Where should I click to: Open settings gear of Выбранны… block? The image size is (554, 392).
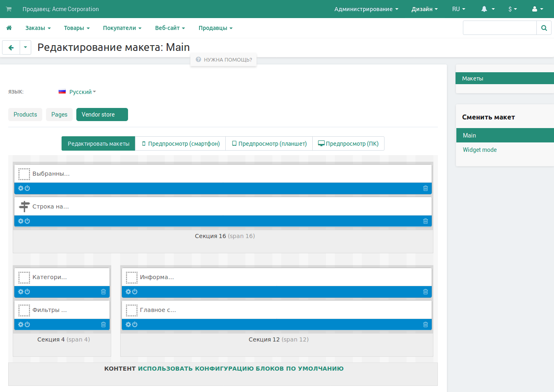point(21,188)
